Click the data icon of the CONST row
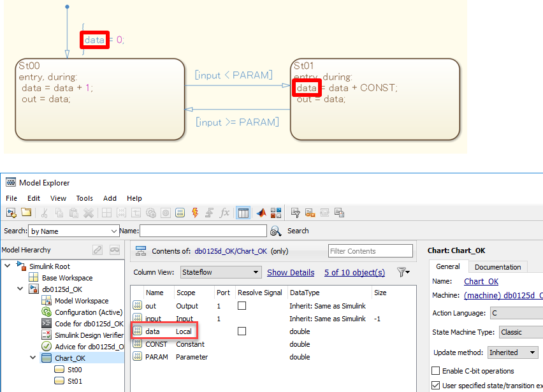Screen dimensions: 543x392 pos(138,344)
